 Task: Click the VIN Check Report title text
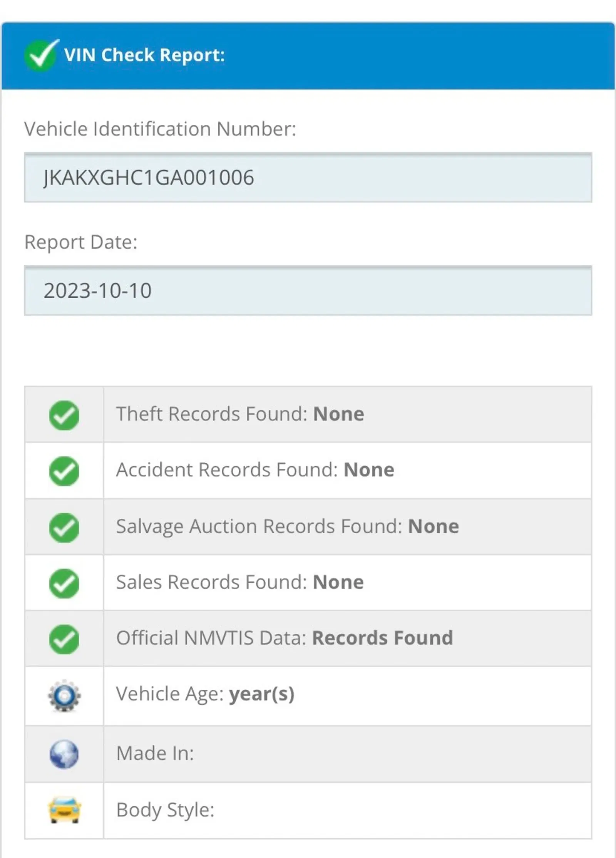point(144,55)
